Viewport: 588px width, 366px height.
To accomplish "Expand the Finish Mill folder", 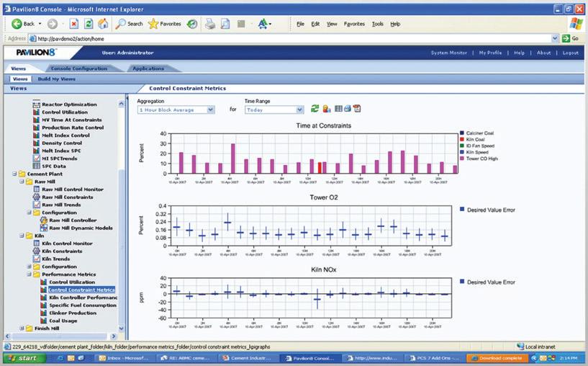I will [x=22, y=329].
